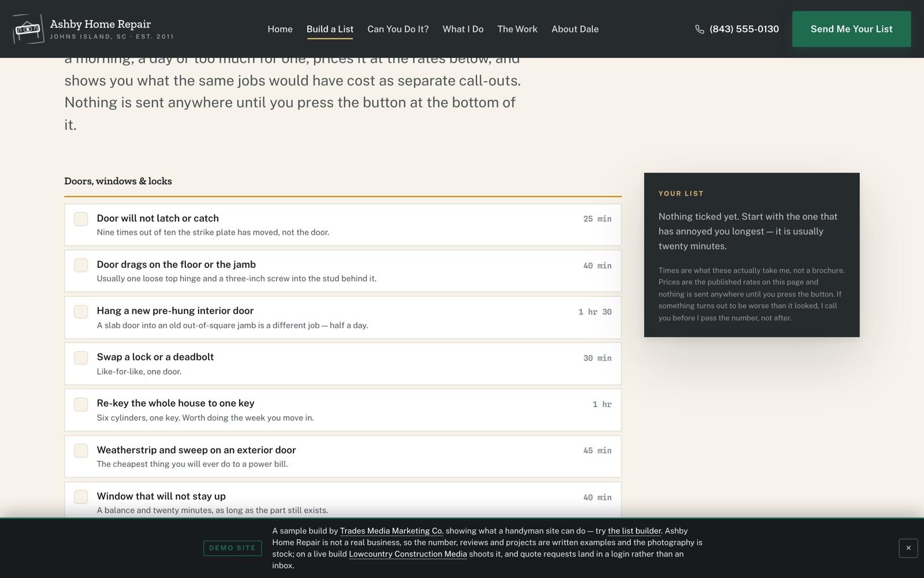Click 'Nothing ticked yet' message in Your List
The height and width of the screenshot is (578, 924).
(x=748, y=231)
